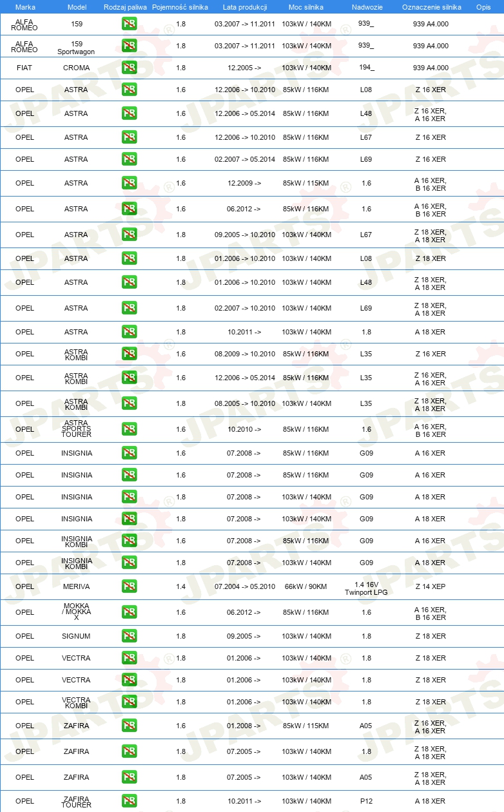Image resolution: width=504 pixels, height=812 pixels.
Task: Click the fuel icon for Astra 1.6 L67
Action: pos(130,137)
